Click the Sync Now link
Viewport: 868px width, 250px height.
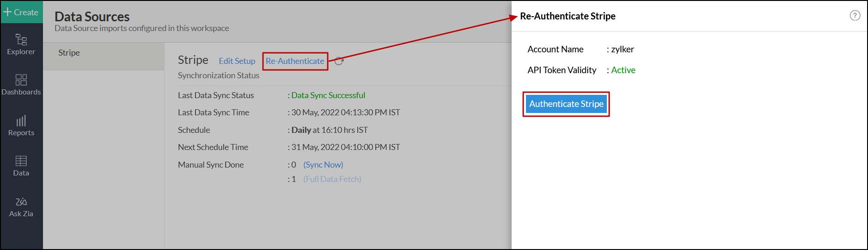pyautogui.click(x=323, y=165)
